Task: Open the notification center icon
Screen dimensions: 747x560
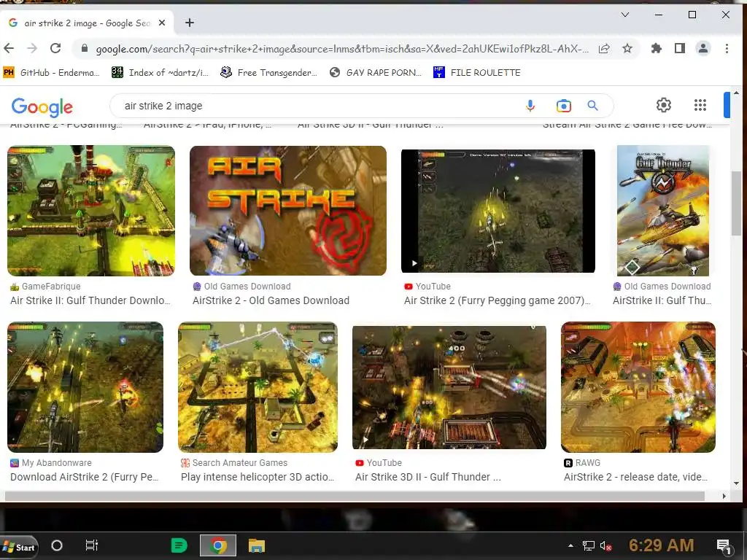Action: (724, 547)
